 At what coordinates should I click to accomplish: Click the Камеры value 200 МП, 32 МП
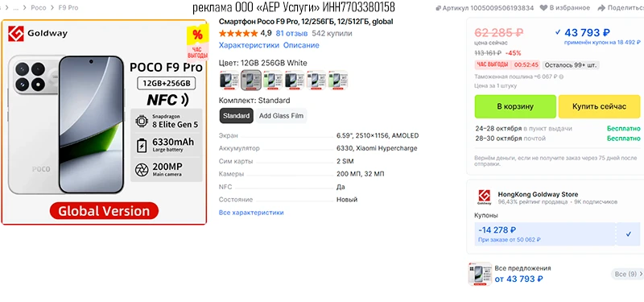coord(360,174)
